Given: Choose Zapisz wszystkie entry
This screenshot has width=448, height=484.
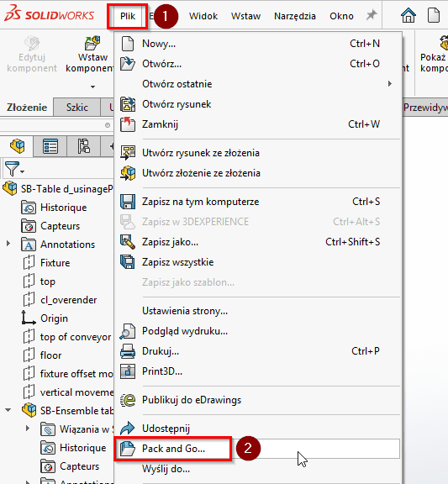Looking at the screenshot, I should 258,262.
